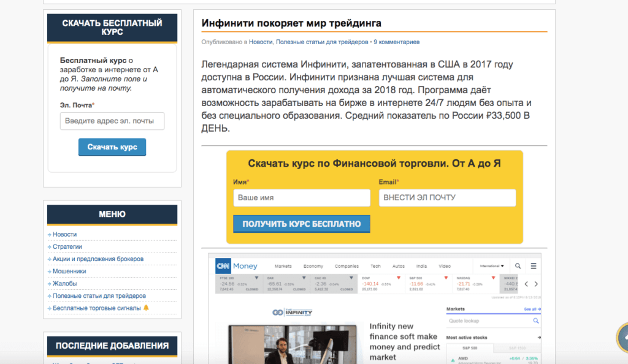The height and width of the screenshot is (364, 628).
Task: Click the email input field in sidebar
Action: coord(112,121)
